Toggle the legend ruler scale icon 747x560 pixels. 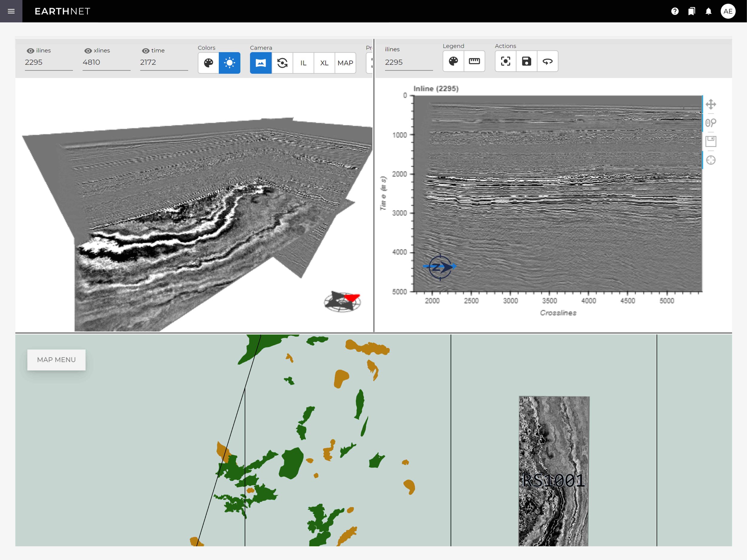[474, 61]
